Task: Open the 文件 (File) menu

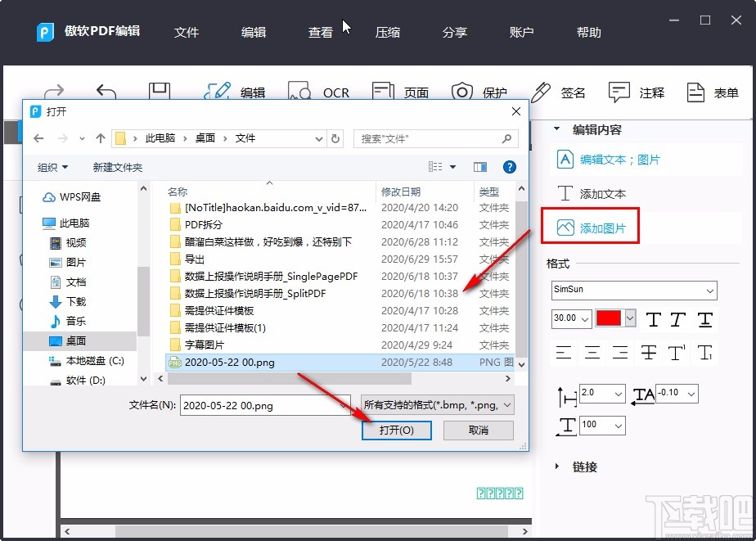Action: coord(187,32)
